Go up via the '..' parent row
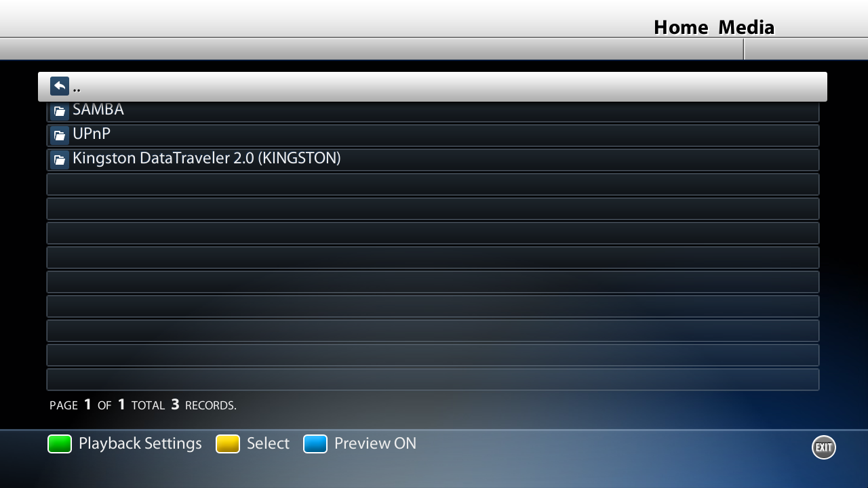 pyautogui.click(x=433, y=87)
